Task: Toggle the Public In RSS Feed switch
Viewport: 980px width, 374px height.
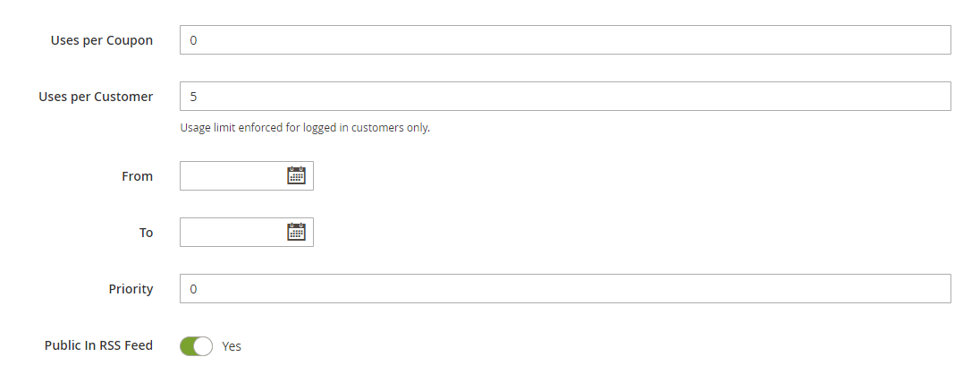Action: tap(196, 346)
